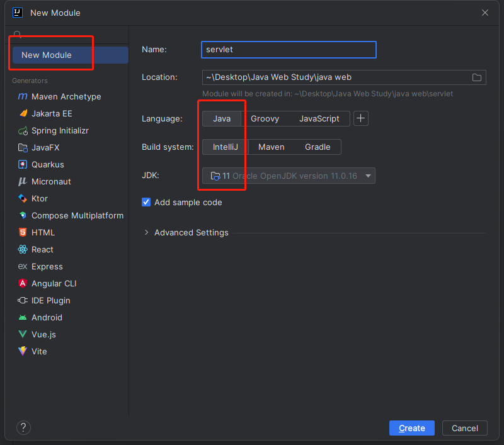The image size is (504, 445).
Task: Click the browse folder icon in Location
Action: 477,77
